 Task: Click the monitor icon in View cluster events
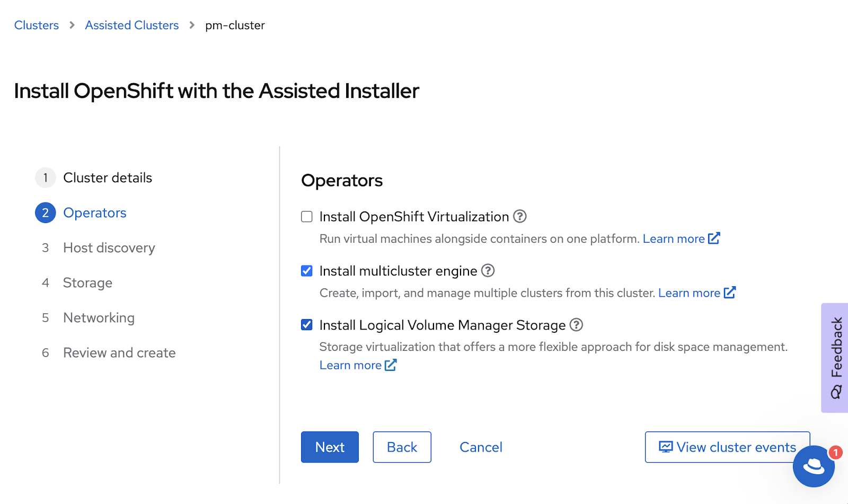(x=666, y=447)
